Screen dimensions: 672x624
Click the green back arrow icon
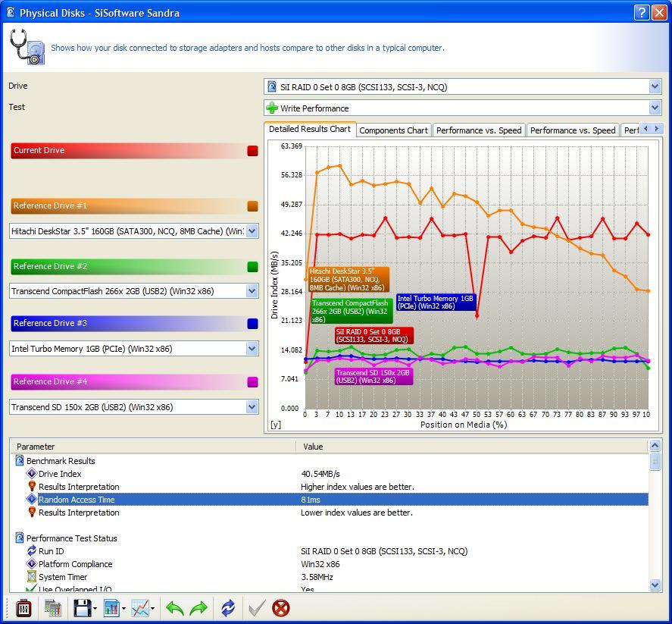tap(175, 608)
